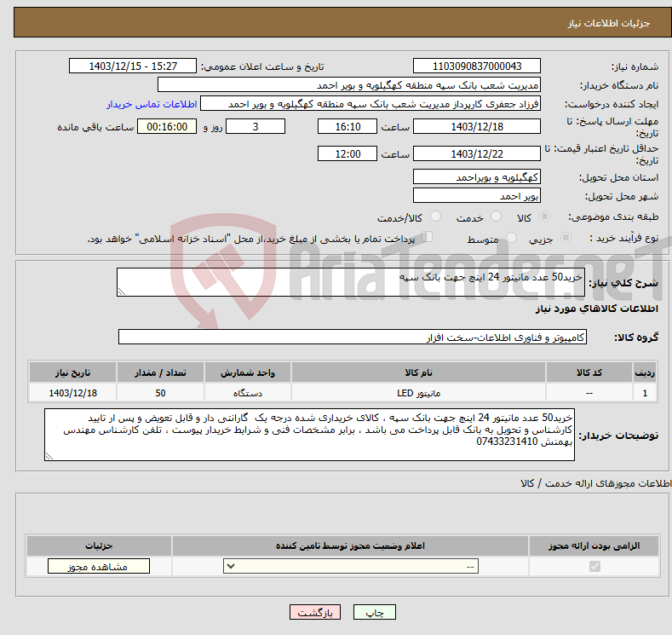The width and height of the screenshot is (672, 635).
Task: Select the خدمت radio button
Action: [x=496, y=216]
